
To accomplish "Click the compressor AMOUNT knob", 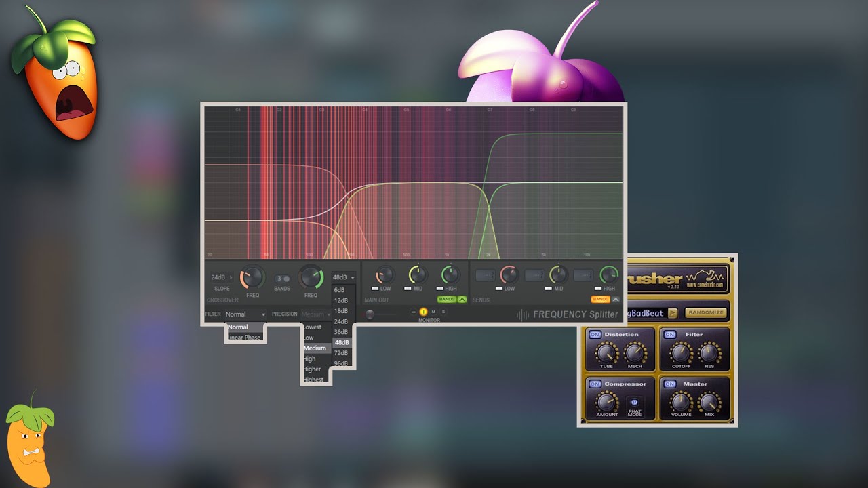I will pos(607,403).
